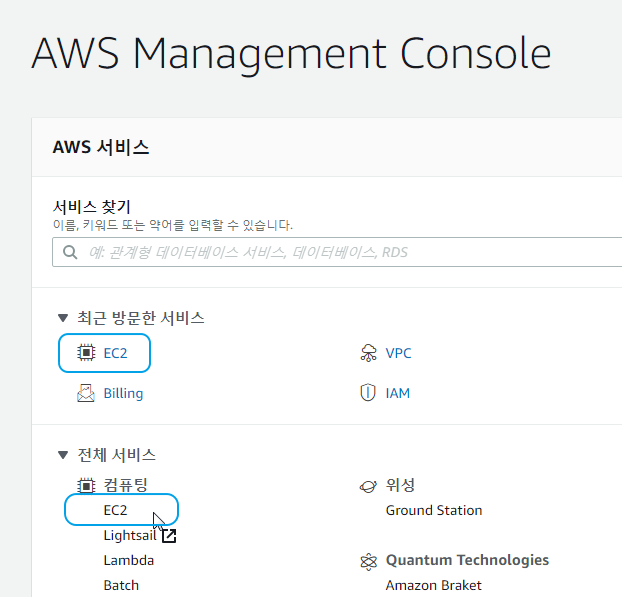
Task: Open the Lightsail service link
Action: [130, 536]
